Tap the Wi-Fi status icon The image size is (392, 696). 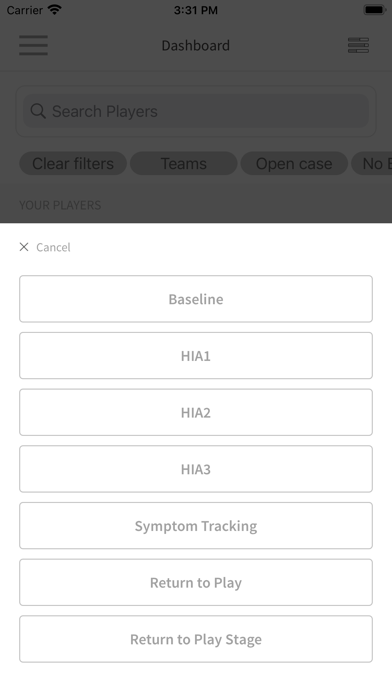[55, 10]
